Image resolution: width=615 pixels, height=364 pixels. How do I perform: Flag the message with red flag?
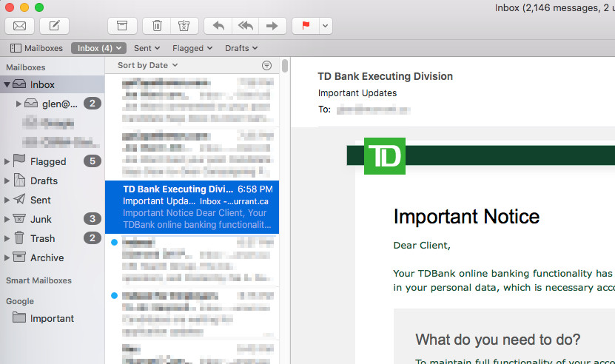tap(306, 26)
